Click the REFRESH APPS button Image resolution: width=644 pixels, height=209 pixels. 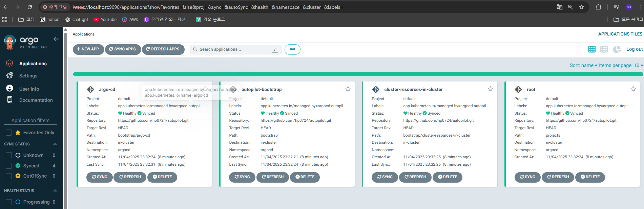coord(163,49)
